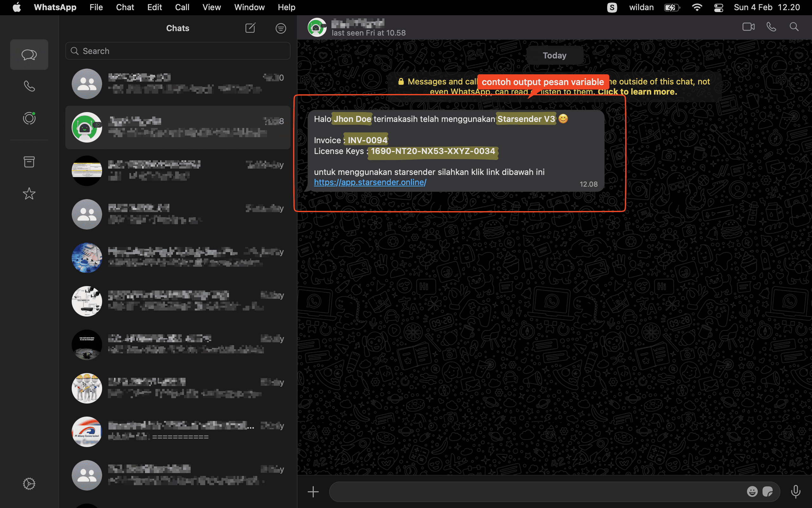The image size is (812, 508).
Task: Open the selected chat with robot avatar
Action: pyautogui.click(x=178, y=127)
